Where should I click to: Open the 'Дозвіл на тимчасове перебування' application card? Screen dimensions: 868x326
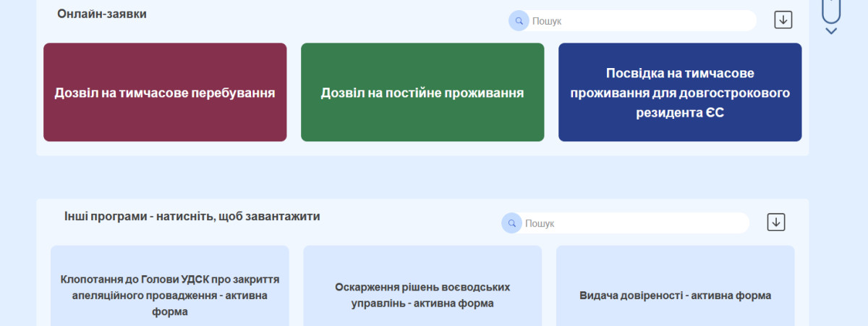pos(165,92)
